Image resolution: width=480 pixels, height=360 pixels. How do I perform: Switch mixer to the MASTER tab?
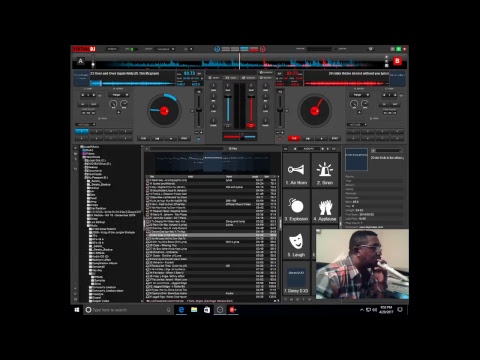(266, 78)
